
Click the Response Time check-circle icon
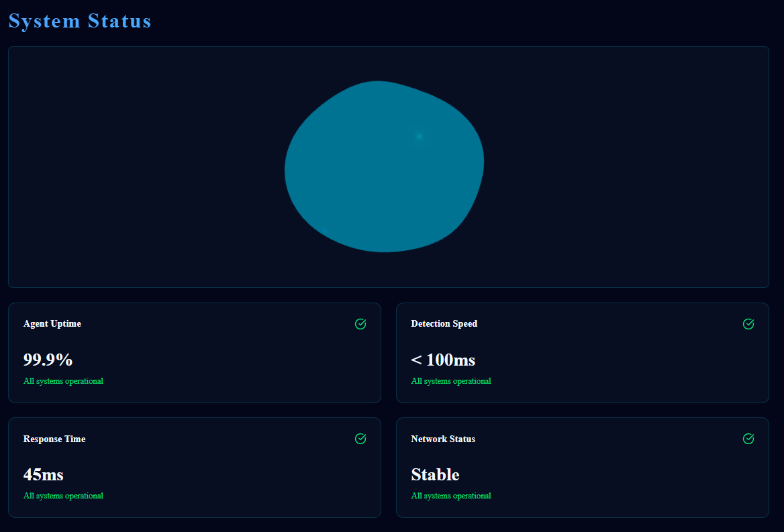[360, 439]
